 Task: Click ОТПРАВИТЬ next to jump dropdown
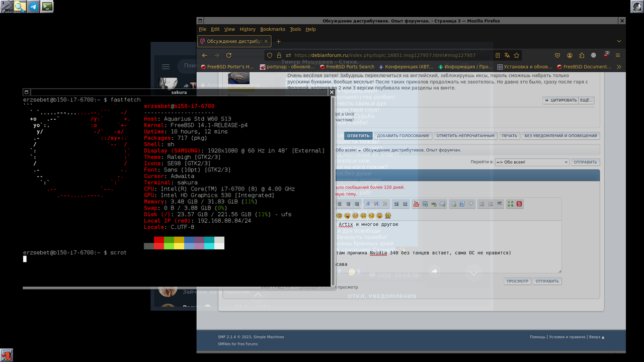(585, 162)
